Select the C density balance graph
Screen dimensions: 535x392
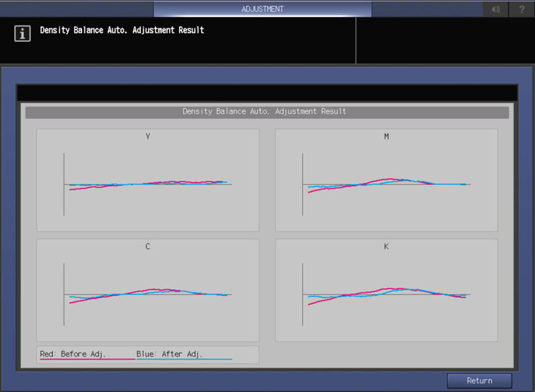[x=148, y=294]
